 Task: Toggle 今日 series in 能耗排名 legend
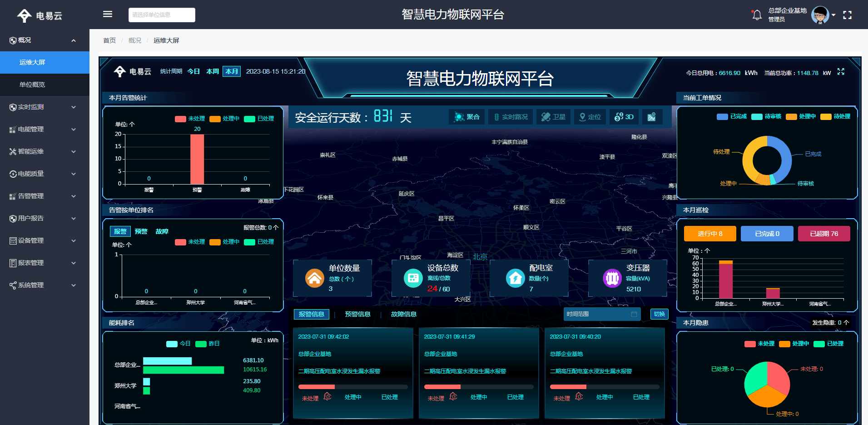click(179, 344)
